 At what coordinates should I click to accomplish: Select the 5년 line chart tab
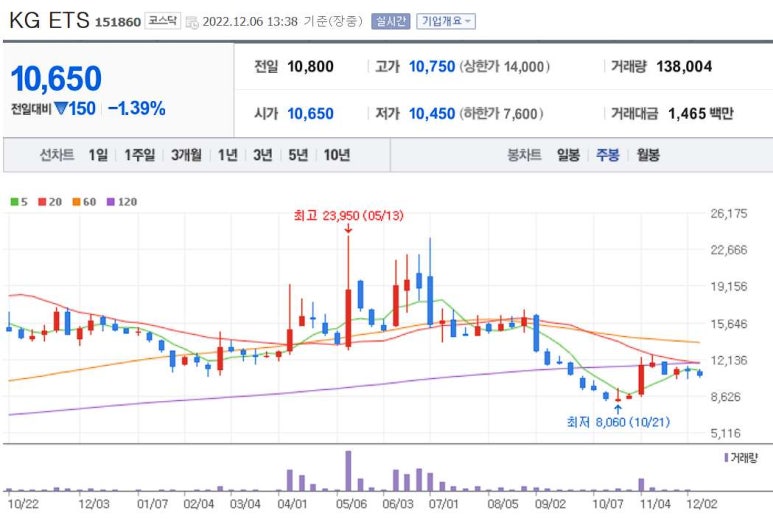tap(298, 155)
